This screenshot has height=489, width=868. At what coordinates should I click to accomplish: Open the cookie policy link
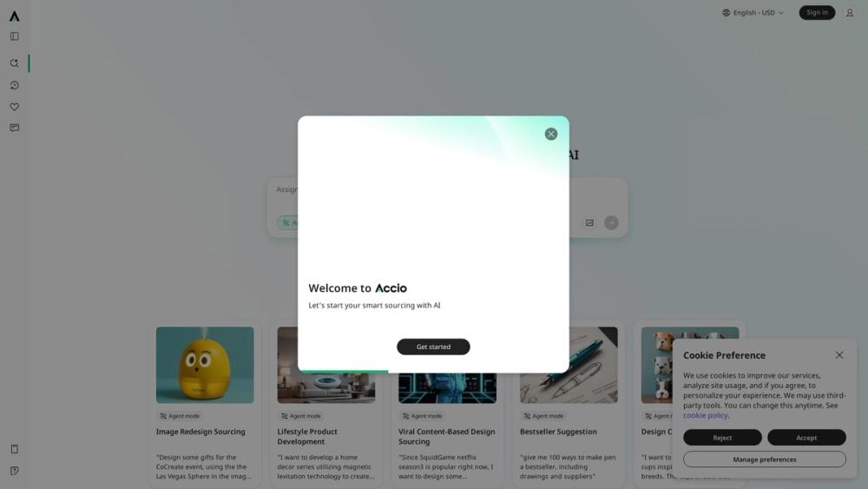[x=705, y=415]
